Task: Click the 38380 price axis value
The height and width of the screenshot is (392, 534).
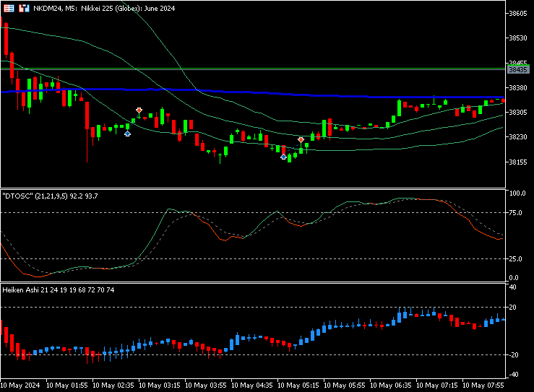Action: point(517,88)
